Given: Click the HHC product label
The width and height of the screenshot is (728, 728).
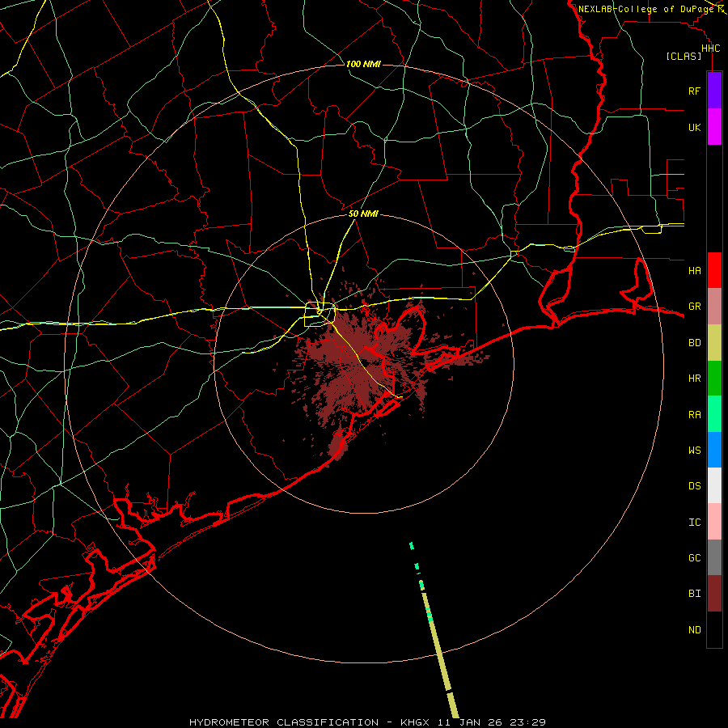Looking at the screenshot, I should [710, 49].
